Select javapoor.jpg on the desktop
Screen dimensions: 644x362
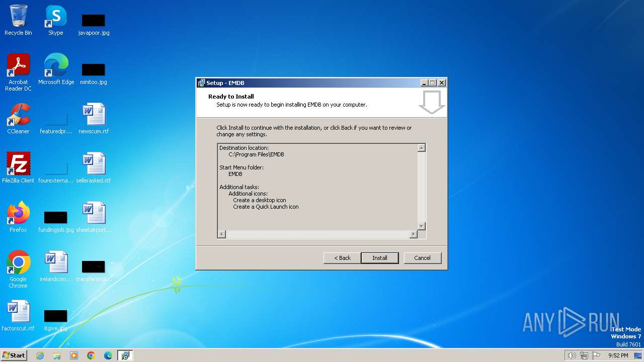[x=94, y=24]
